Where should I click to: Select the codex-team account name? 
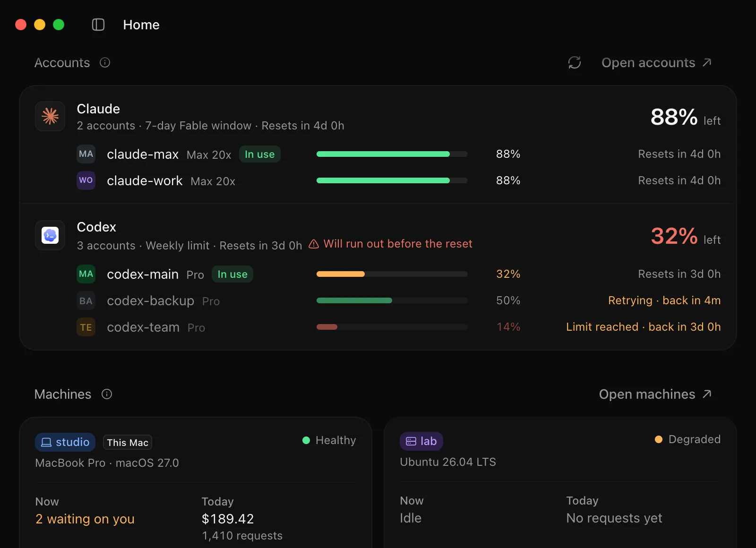click(x=143, y=327)
